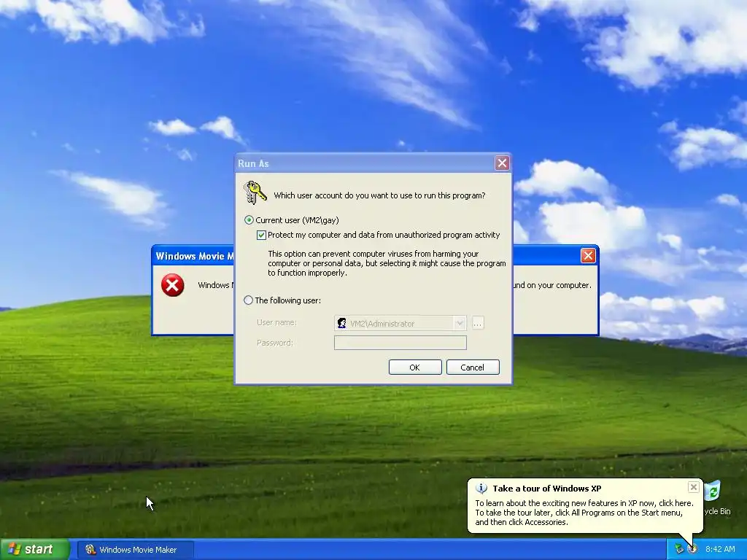
Task: Cancel the Run As dialog
Action: pos(473,367)
